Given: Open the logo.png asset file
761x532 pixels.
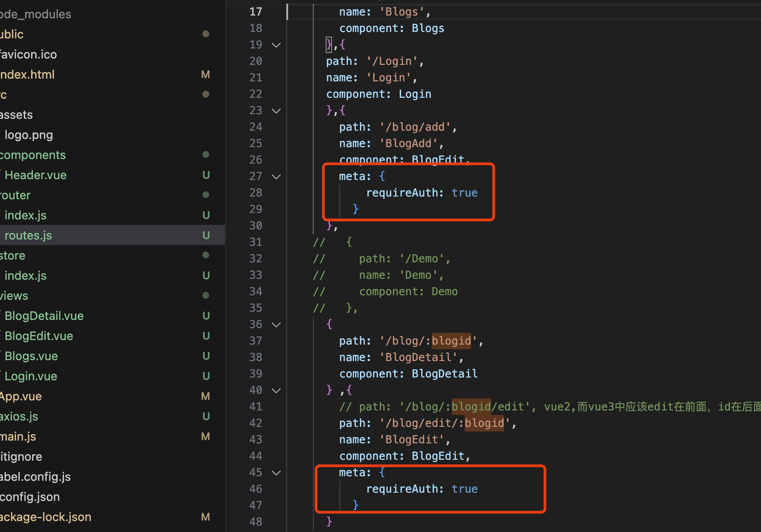Looking at the screenshot, I should coord(29,135).
